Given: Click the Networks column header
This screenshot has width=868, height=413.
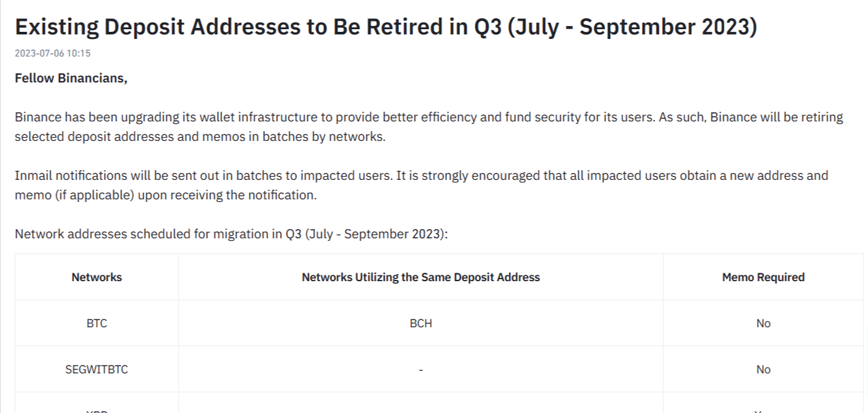Looking at the screenshot, I should click(x=97, y=277).
